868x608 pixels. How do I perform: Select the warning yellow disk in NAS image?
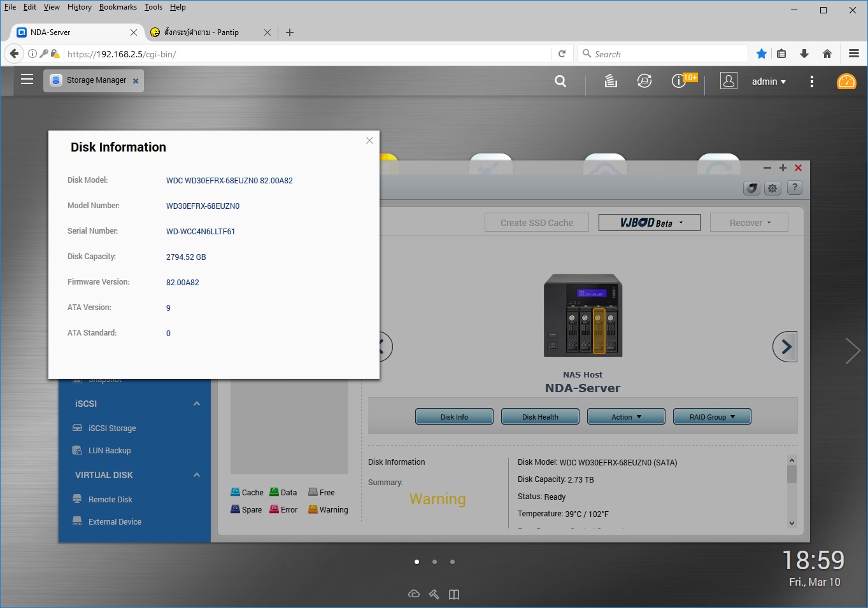(x=599, y=330)
